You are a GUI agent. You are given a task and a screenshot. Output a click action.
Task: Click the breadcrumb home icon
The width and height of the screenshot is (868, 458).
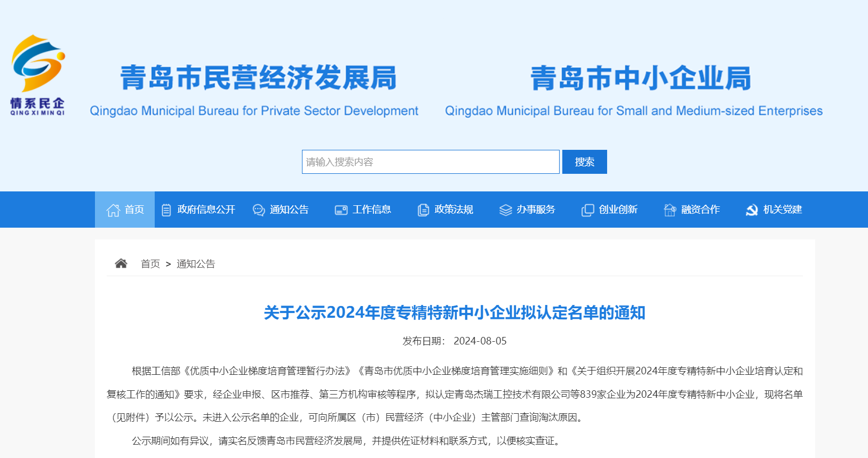[x=121, y=263]
